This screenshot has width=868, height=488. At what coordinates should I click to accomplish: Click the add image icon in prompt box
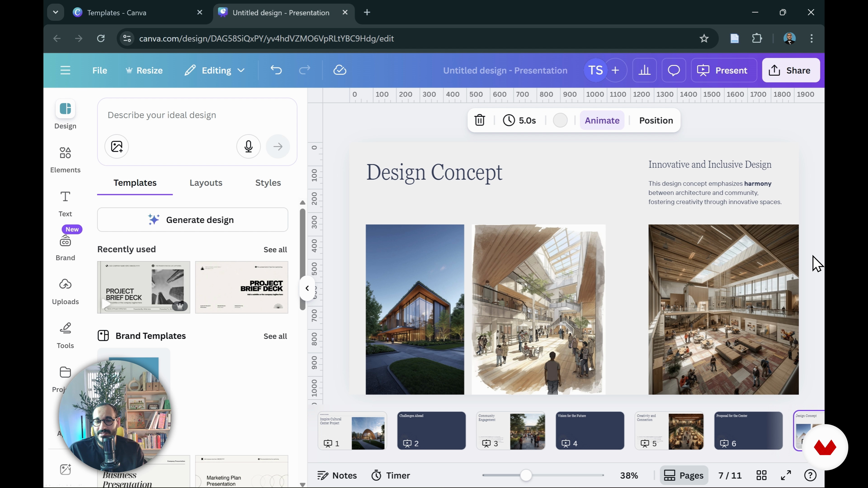coord(117,146)
